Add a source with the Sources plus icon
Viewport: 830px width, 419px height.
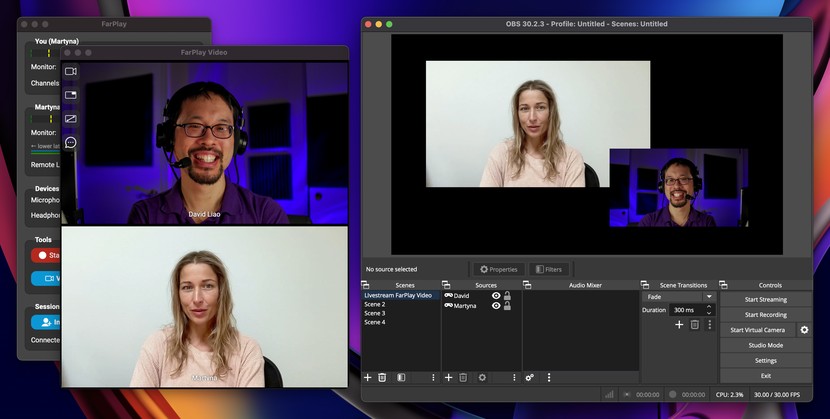click(x=448, y=377)
